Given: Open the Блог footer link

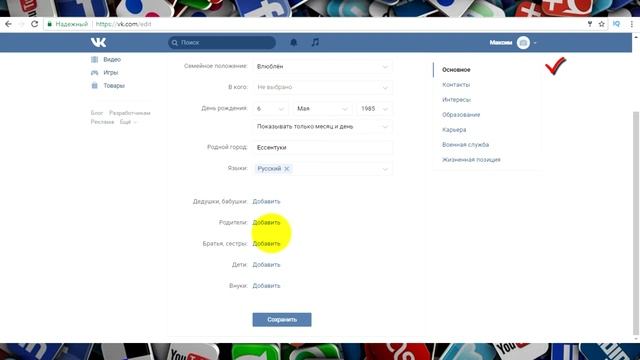Looking at the screenshot, I should (x=97, y=113).
